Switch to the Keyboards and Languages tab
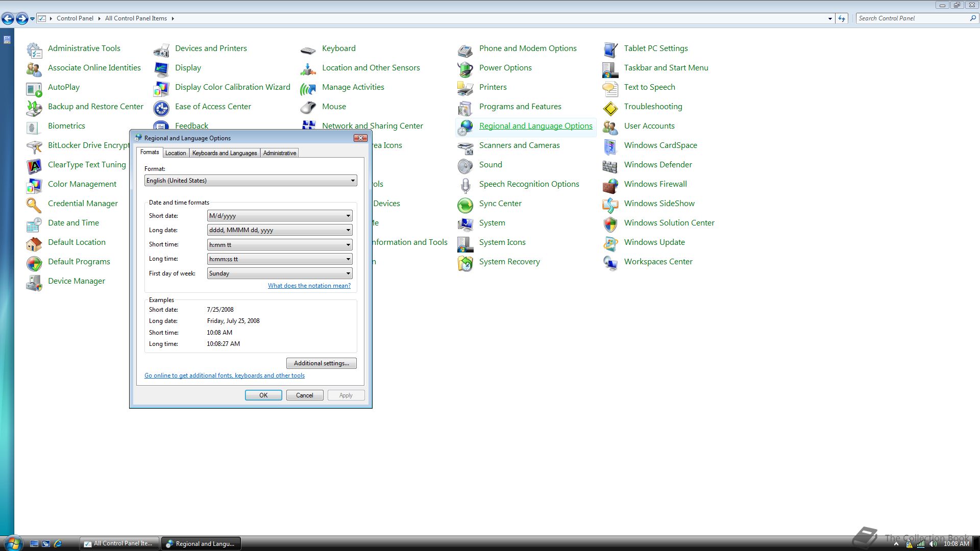This screenshot has height=551, width=980. pyautogui.click(x=225, y=153)
